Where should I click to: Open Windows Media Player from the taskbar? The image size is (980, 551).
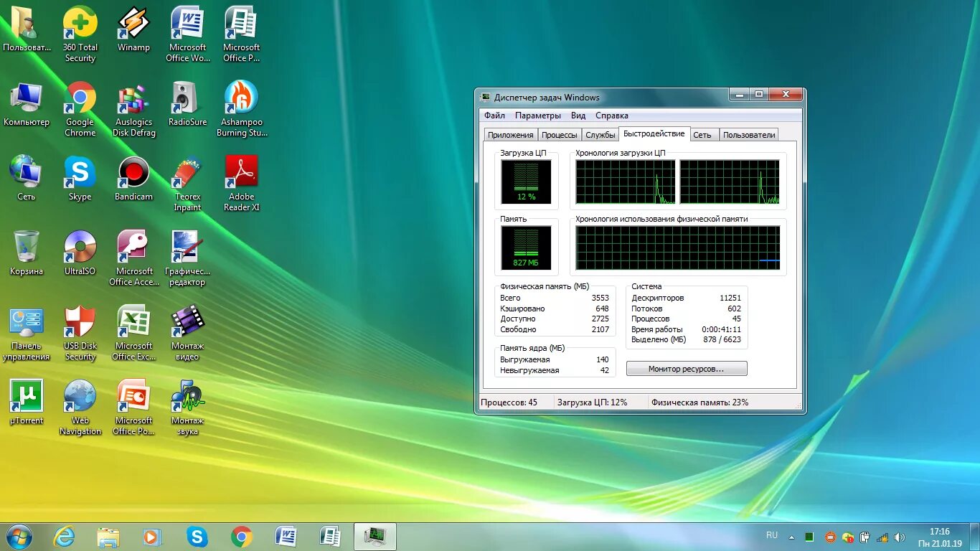(x=152, y=536)
